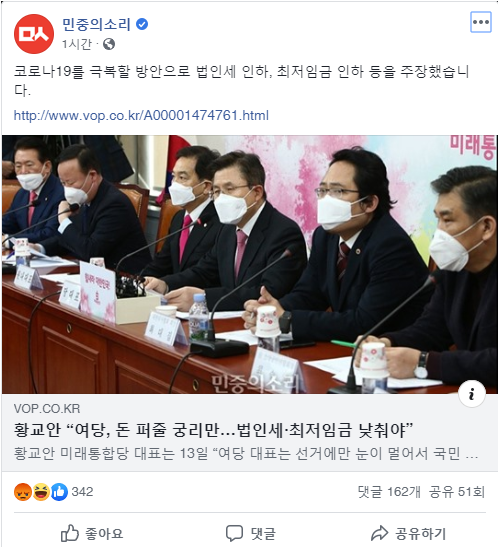View the 342 reactions count
The width and height of the screenshot is (499, 548).
coord(82,492)
